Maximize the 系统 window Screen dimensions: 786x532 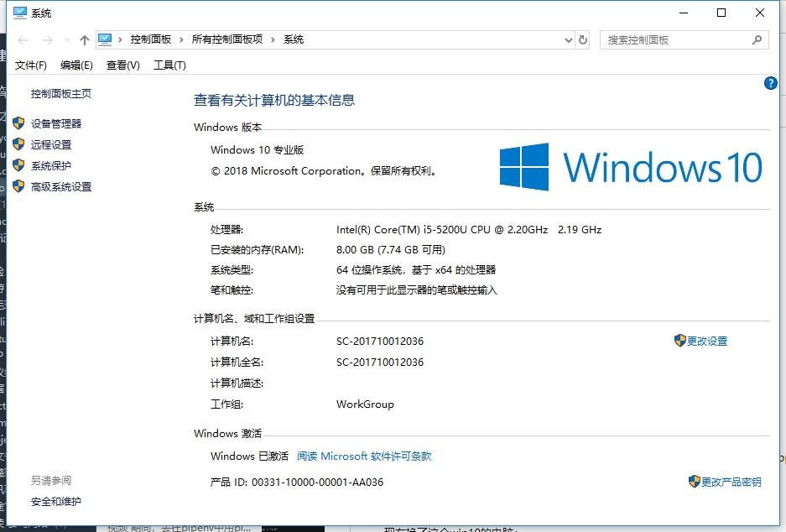(x=721, y=13)
